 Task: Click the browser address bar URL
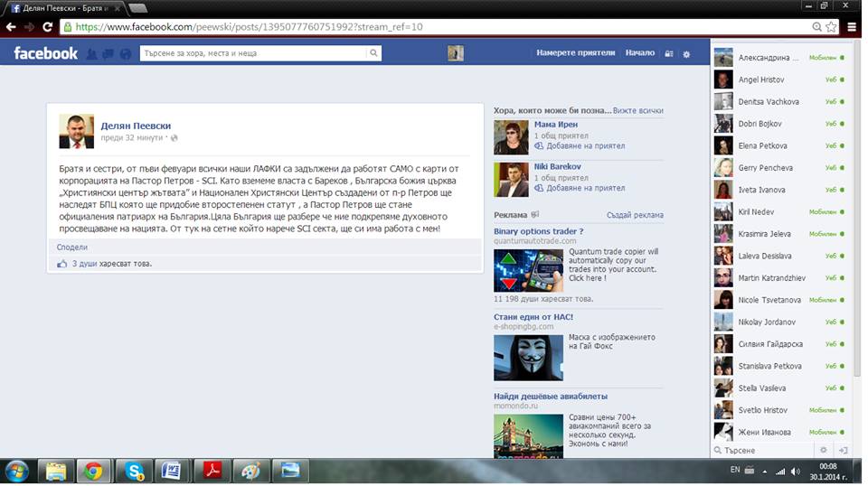pyautogui.click(x=249, y=26)
